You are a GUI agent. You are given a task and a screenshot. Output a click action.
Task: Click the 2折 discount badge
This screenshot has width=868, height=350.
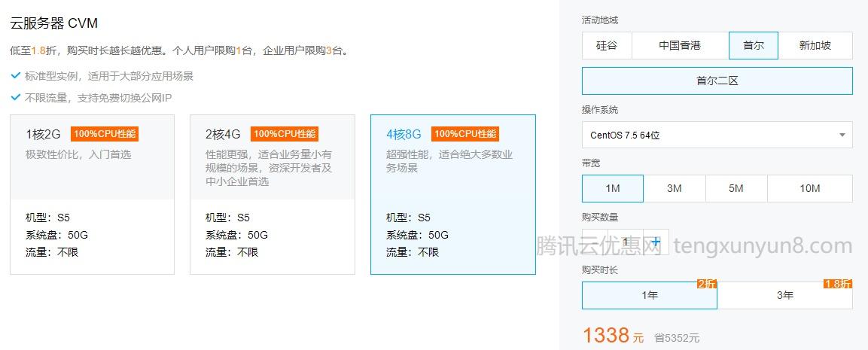pos(706,284)
